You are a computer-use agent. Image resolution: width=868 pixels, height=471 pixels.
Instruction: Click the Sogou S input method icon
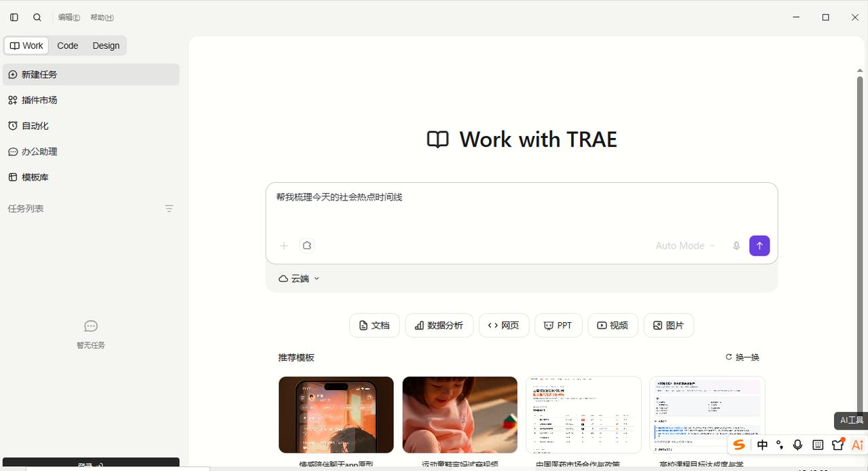tap(739, 445)
